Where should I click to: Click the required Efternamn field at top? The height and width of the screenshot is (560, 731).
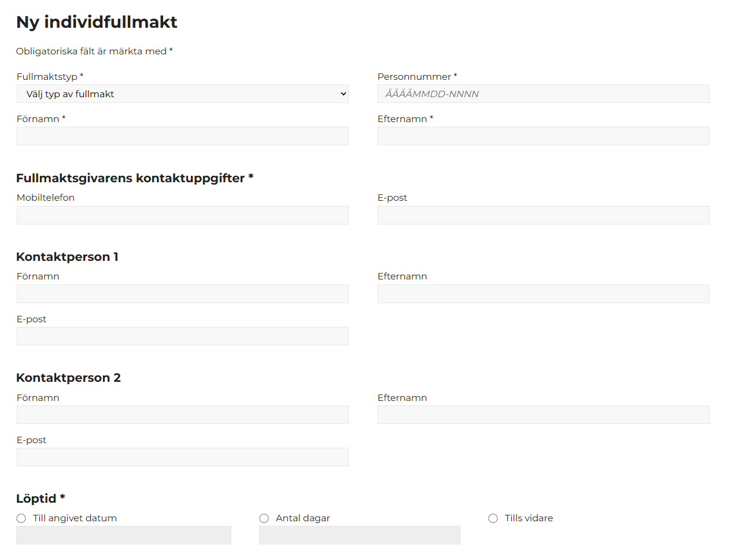coord(543,136)
